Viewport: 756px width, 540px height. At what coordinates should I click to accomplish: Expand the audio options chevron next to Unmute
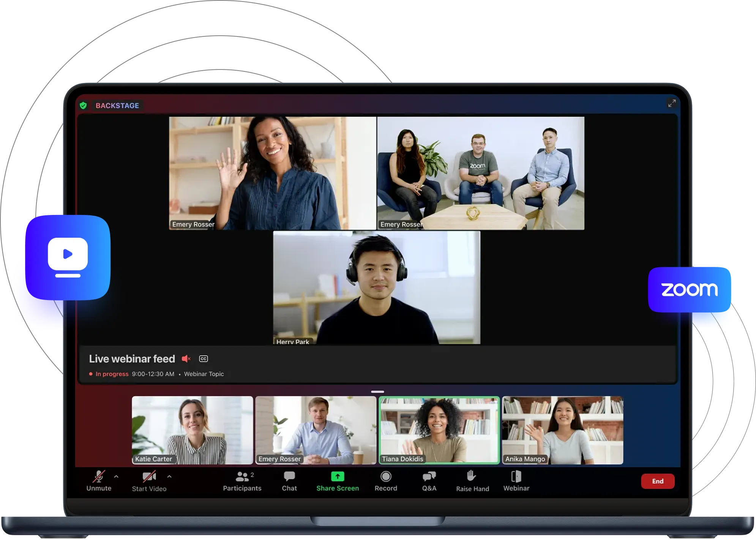pyautogui.click(x=116, y=477)
